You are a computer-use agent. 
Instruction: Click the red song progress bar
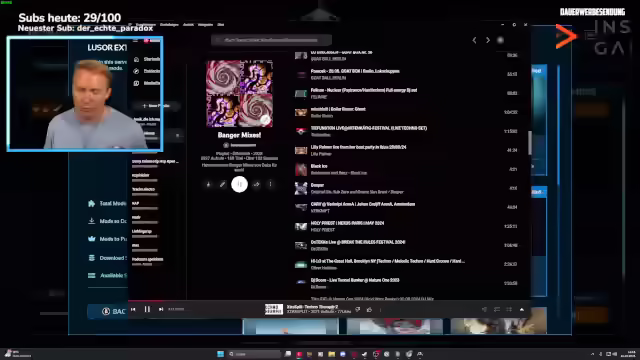tap(329, 301)
